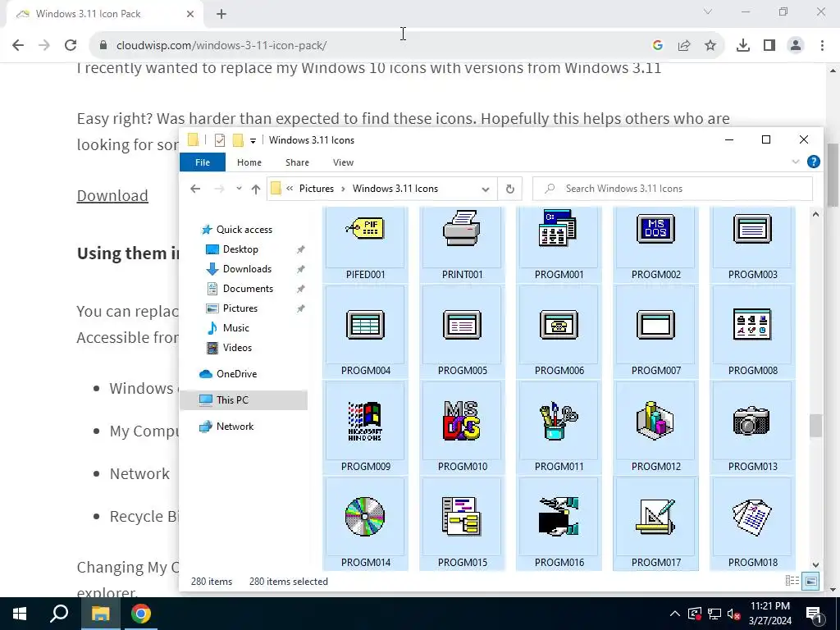
Task: Click Pictures in the breadcrumb path
Action: [316, 189]
